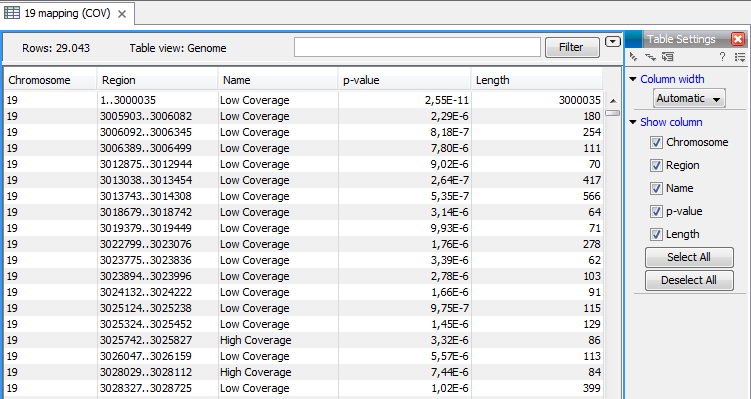Image resolution: width=751 pixels, height=399 pixels.
Task: Click the p-value 2,55E-11 cell
Action: click(405, 100)
